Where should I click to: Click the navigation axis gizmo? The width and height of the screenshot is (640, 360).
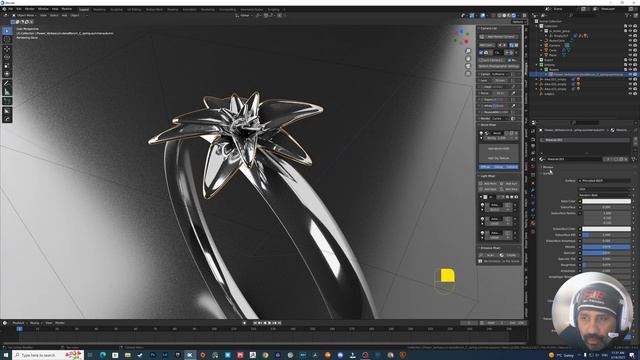tap(462, 37)
